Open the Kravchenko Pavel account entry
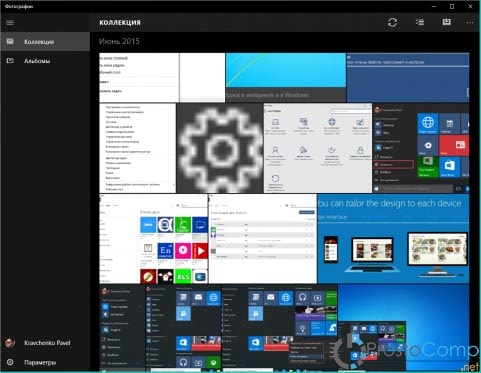This screenshot has width=481, height=373. point(47,343)
